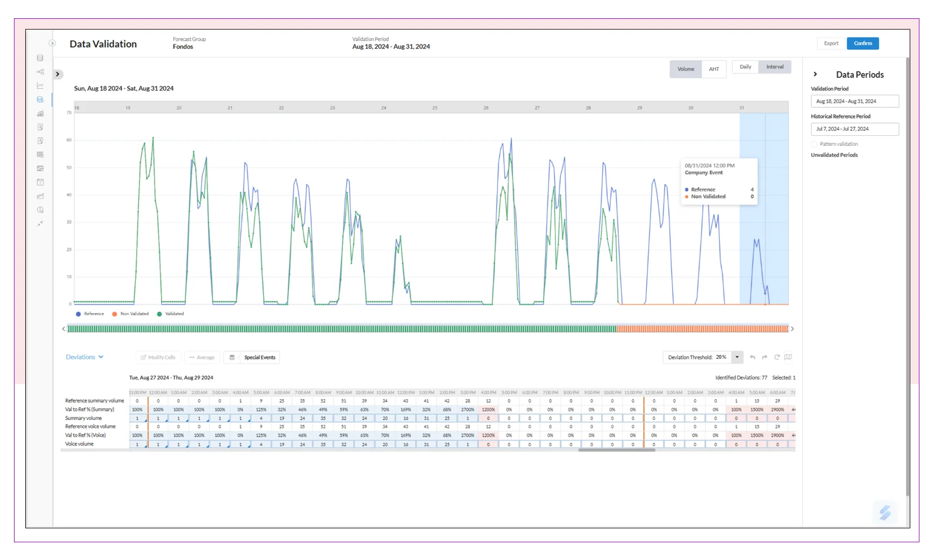The height and width of the screenshot is (560, 935).
Task: Click the day 26 label on chart axis
Action: click(x=486, y=108)
